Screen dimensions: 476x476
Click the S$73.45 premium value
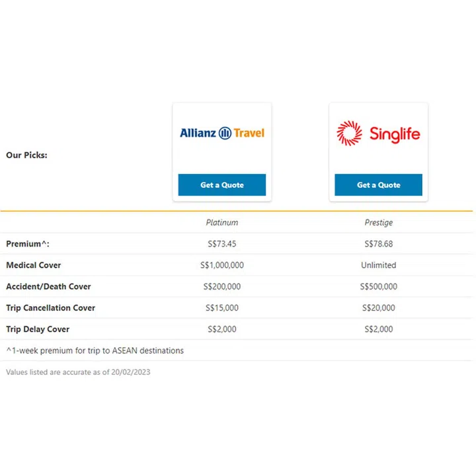point(222,244)
